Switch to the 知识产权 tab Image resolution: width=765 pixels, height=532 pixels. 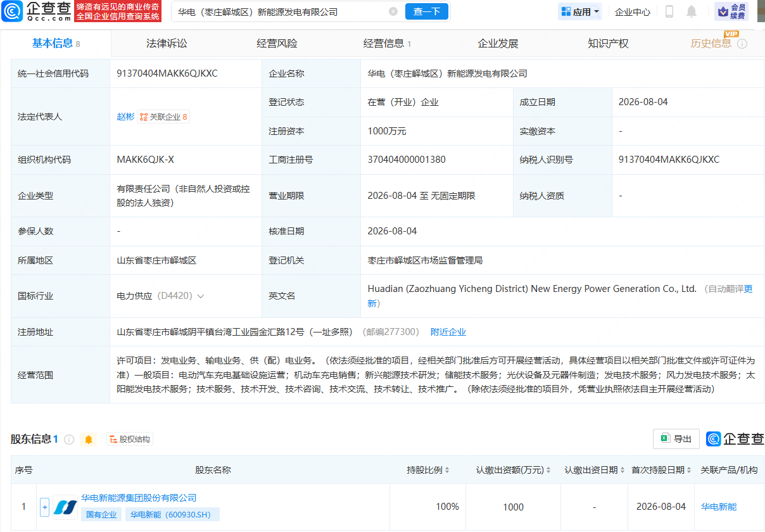coord(608,43)
